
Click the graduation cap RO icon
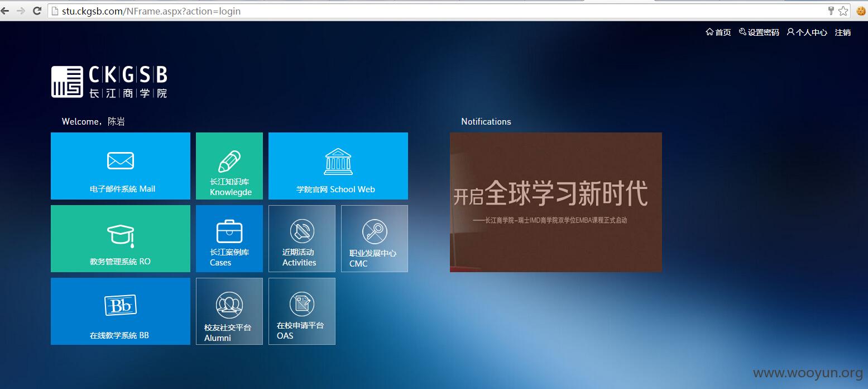[x=121, y=235]
